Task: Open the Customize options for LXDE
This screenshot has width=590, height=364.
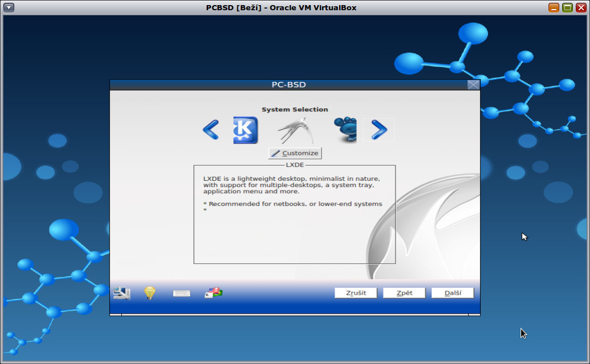Action: coord(294,152)
